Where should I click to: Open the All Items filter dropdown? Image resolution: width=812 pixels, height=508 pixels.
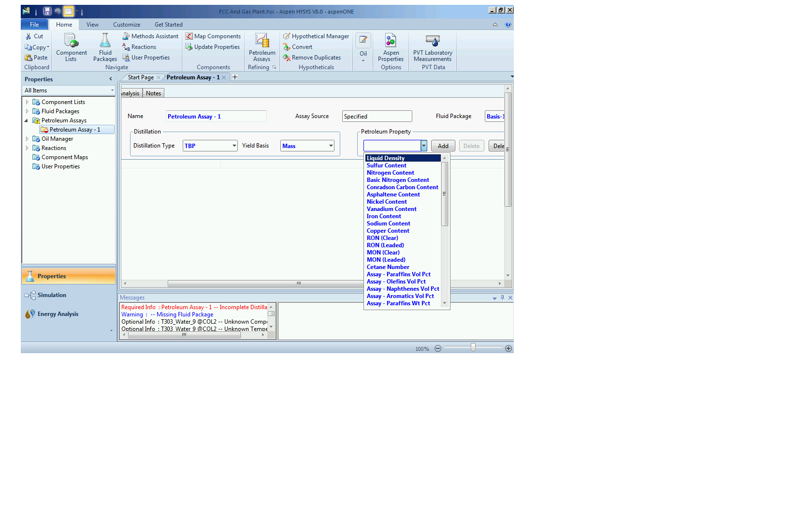(x=69, y=90)
